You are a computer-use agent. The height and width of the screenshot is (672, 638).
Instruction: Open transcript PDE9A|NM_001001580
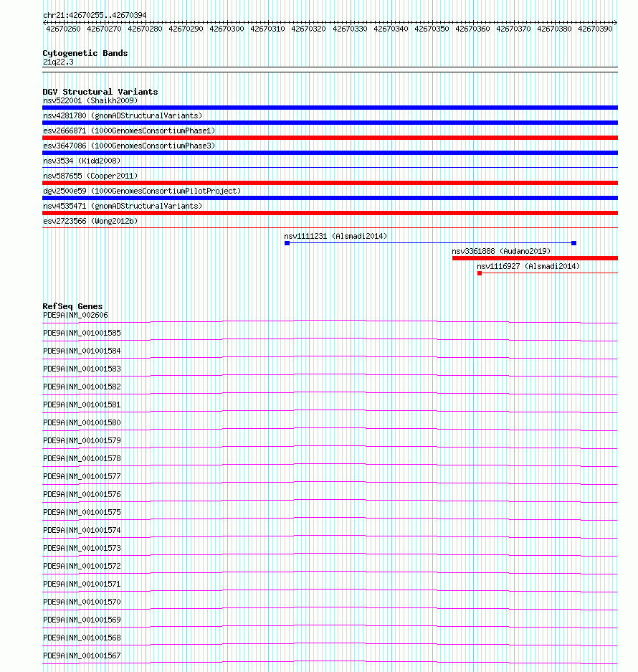(82, 422)
